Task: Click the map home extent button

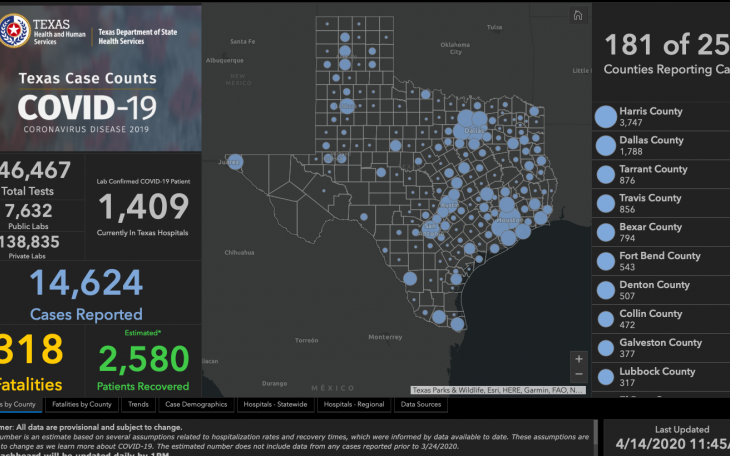Action: pos(577,15)
